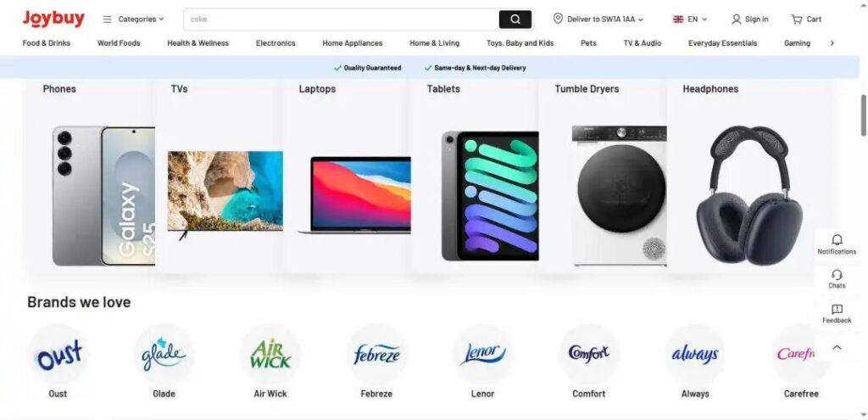Click the search magnifier button
The width and height of the screenshot is (868, 420).
[515, 20]
